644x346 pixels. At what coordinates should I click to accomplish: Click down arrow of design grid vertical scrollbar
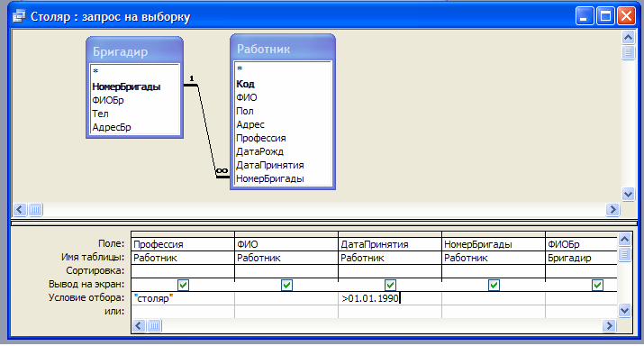point(624,310)
